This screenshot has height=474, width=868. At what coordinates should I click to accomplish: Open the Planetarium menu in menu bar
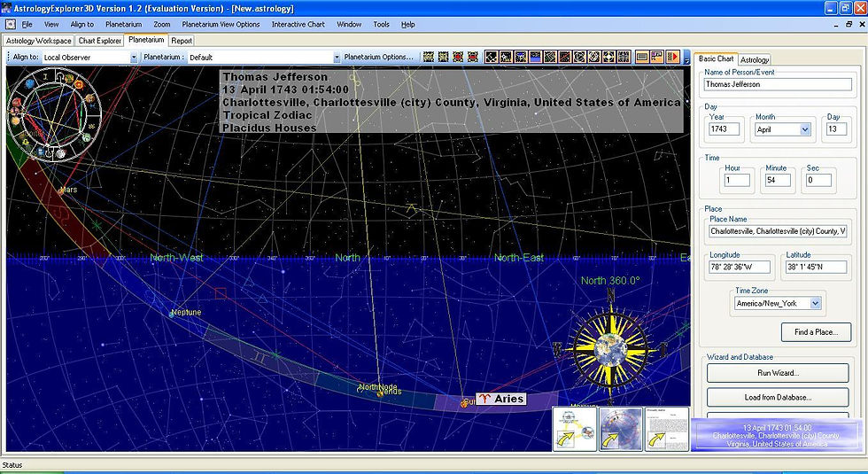pos(123,25)
